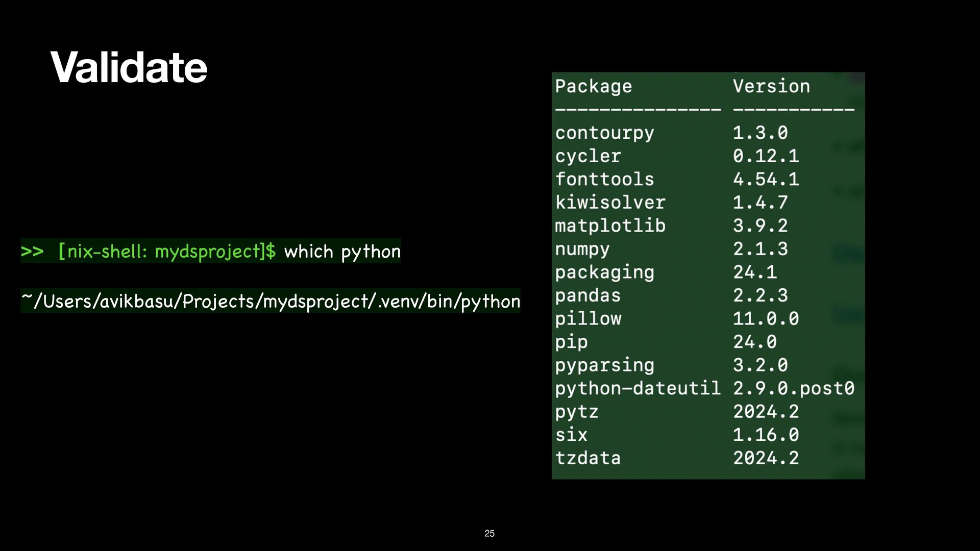Click the 'cycler' package name
This screenshot has width=980, height=551.
(588, 156)
